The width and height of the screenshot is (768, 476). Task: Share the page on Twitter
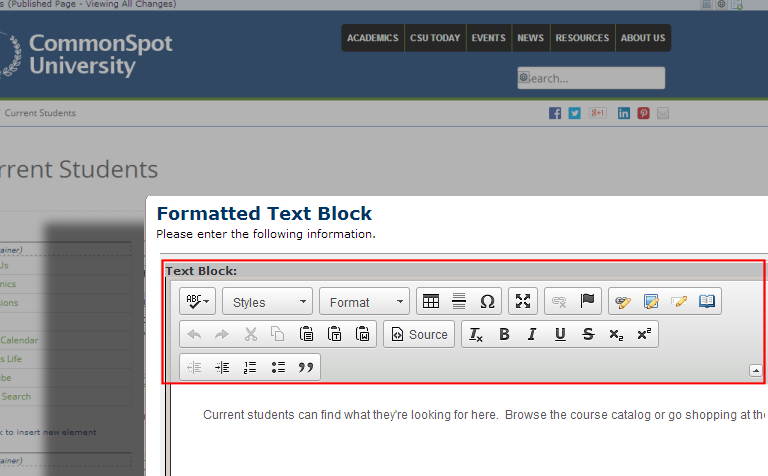[x=575, y=113]
